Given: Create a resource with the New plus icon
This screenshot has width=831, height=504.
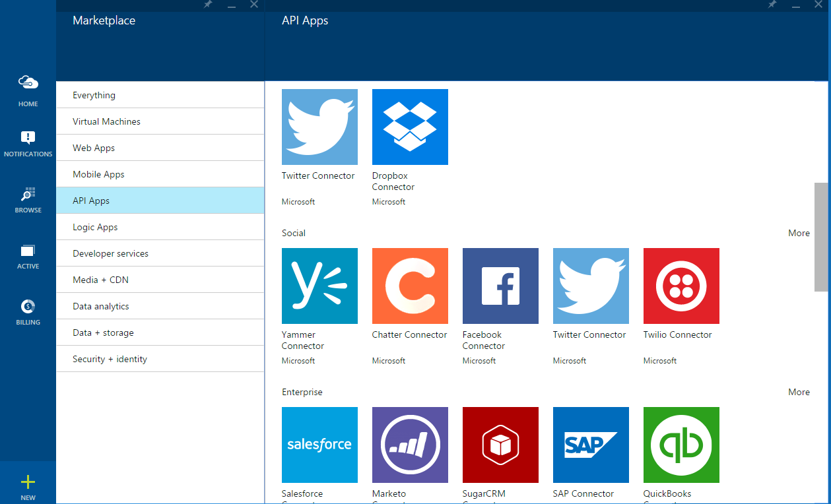Looking at the screenshot, I should (x=28, y=481).
